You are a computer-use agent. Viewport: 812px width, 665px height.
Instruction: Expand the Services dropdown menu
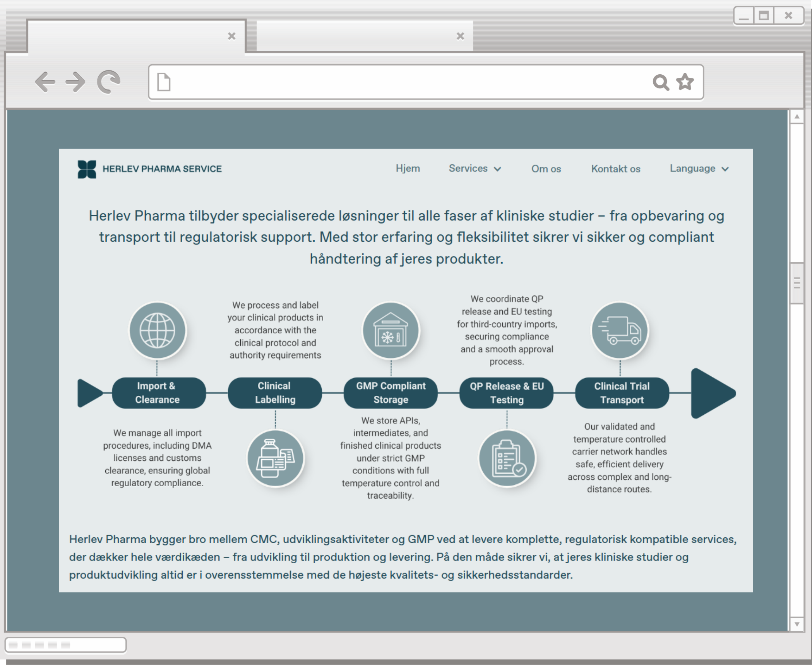(475, 169)
